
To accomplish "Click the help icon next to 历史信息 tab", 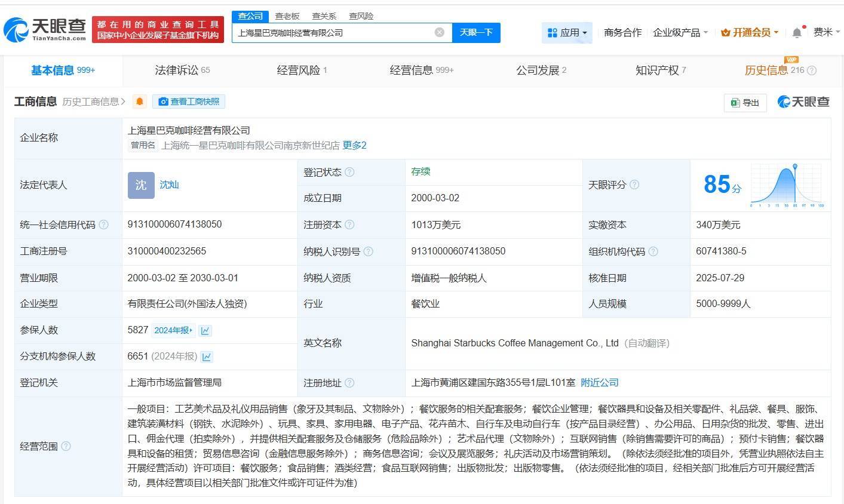I will click(812, 70).
